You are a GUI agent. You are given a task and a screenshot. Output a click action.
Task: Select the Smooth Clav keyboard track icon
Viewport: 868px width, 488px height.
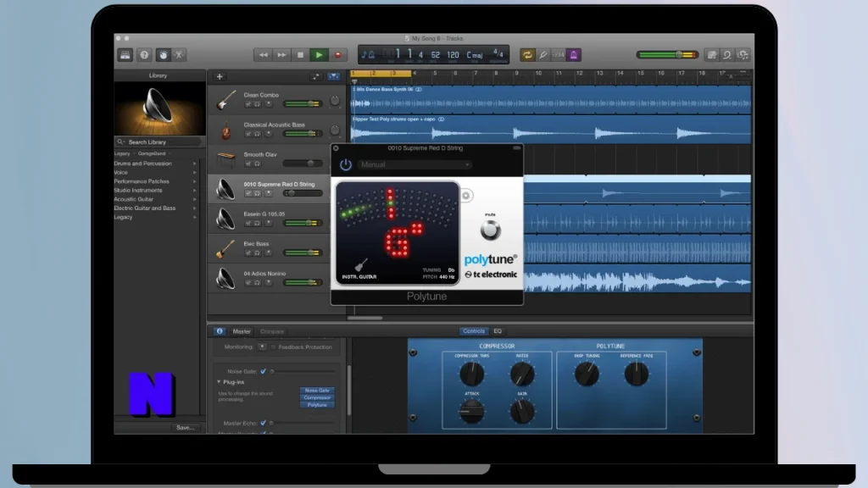click(225, 159)
